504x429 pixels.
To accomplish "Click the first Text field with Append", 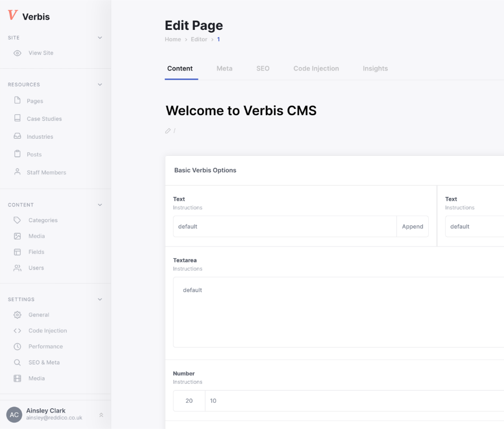I will click(285, 226).
